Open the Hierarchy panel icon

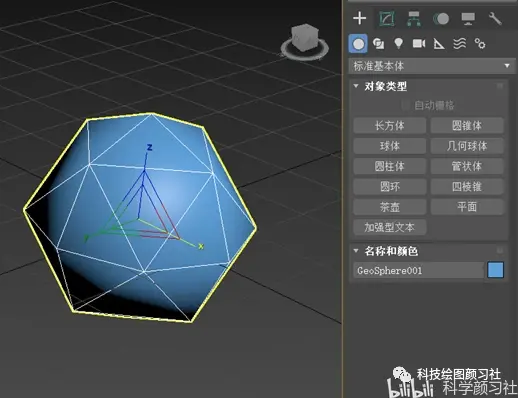[414, 18]
